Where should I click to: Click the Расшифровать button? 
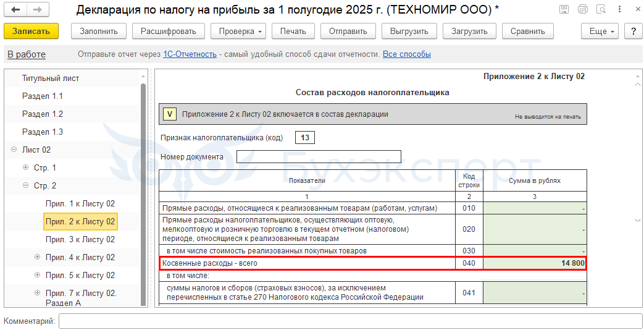click(x=169, y=32)
